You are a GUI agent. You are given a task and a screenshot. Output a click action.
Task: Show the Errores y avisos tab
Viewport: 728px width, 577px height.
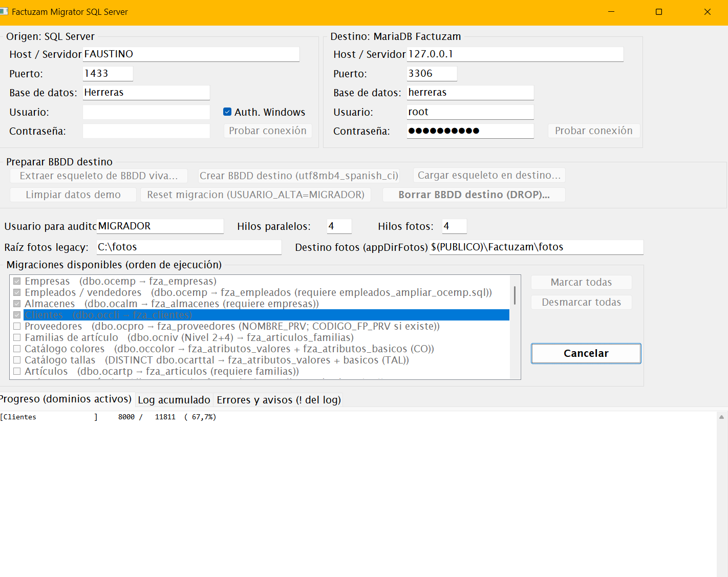click(279, 400)
